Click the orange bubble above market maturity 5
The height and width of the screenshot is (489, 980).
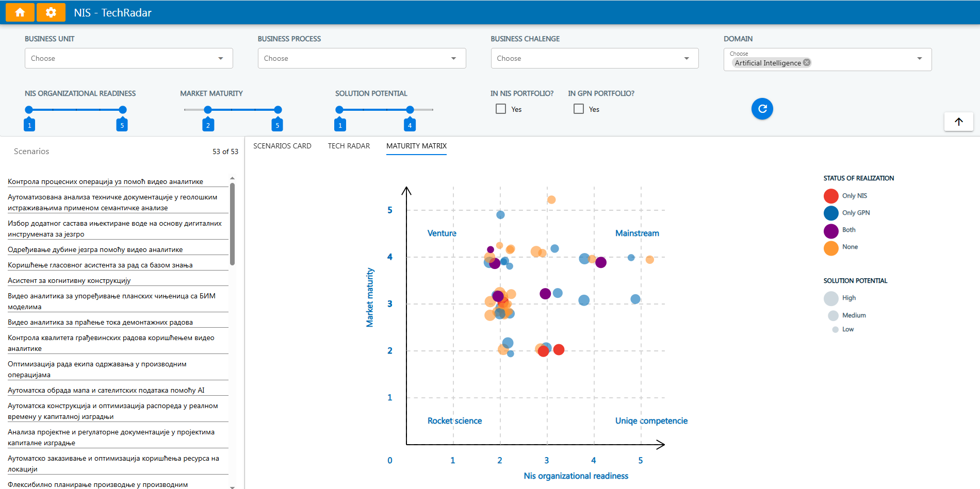tap(551, 200)
